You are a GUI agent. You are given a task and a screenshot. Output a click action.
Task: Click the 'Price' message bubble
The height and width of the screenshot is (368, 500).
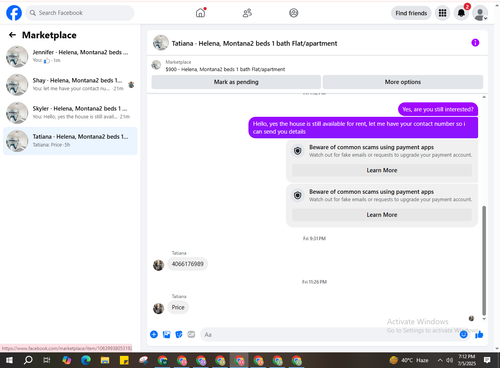[x=178, y=307]
